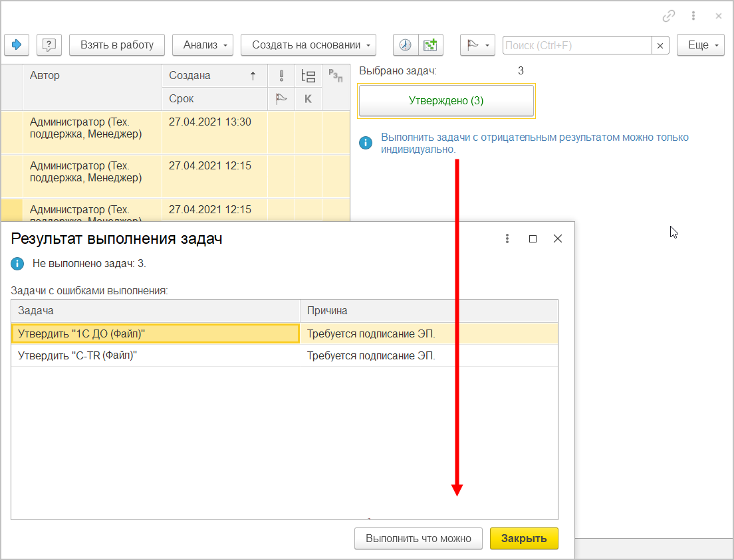Click in the Поиск search field
Viewport: 734px width, 560px height.
576,45
